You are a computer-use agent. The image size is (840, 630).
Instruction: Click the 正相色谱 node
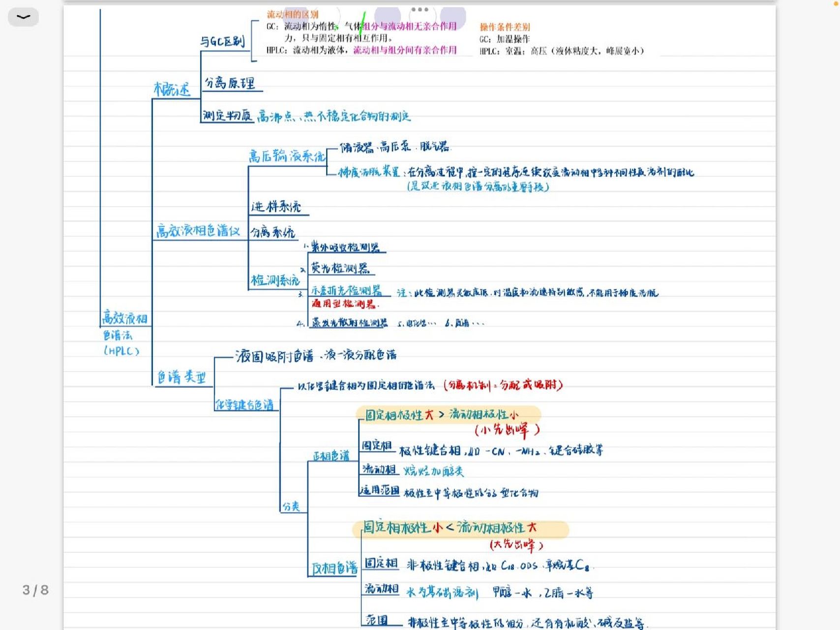331,456
